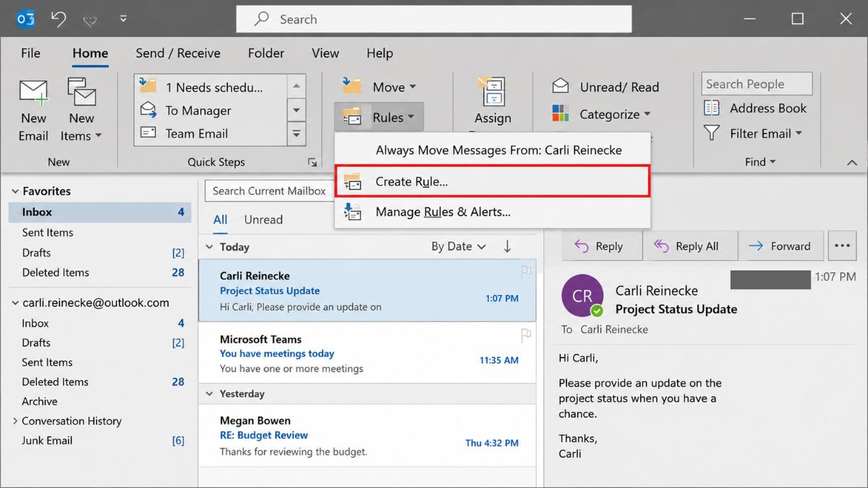The image size is (868, 488).
Task: Open the Folder ribbon tab
Action: point(266,53)
